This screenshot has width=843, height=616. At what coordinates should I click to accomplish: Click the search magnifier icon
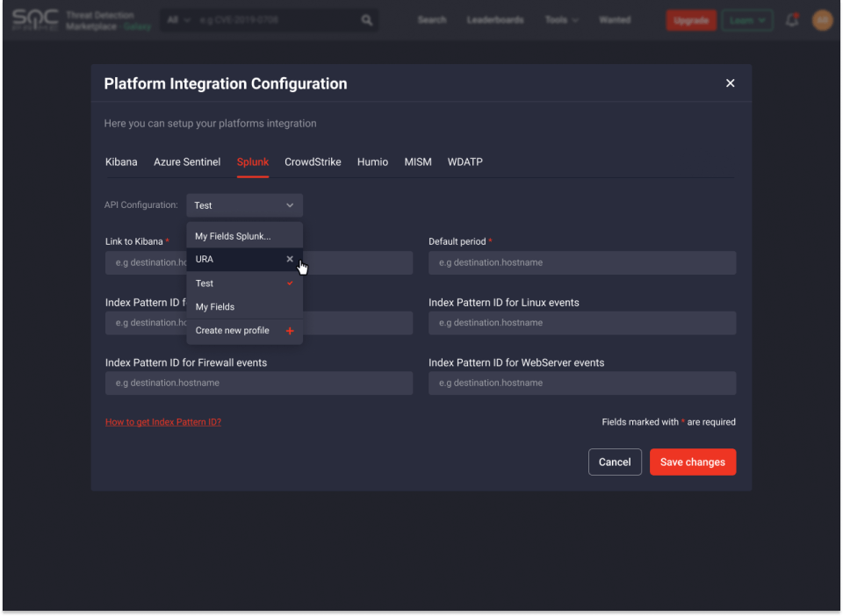pyautogui.click(x=367, y=20)
